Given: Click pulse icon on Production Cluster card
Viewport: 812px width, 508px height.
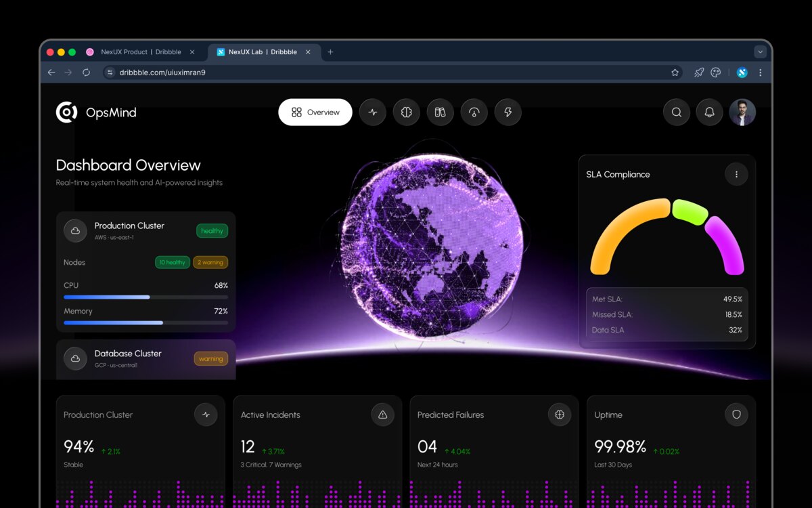Looking at the screenshot, I should [206, 415].
